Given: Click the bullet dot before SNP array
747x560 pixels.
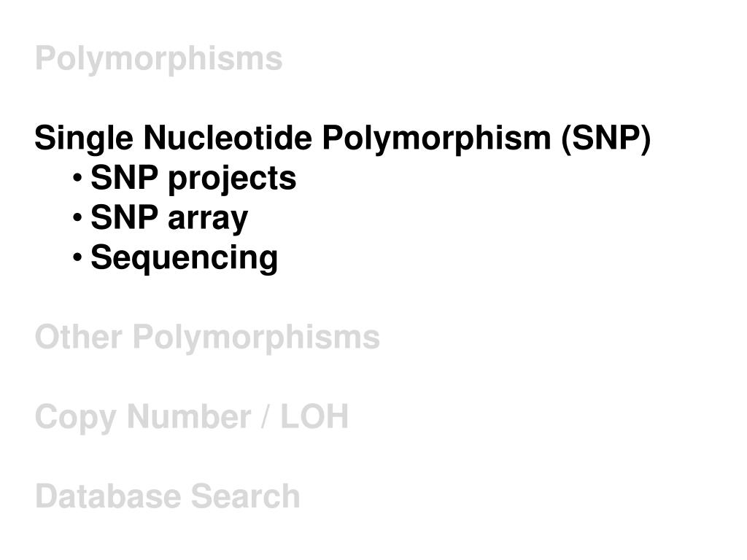Looking at the screenshot, I should (77, 219).
